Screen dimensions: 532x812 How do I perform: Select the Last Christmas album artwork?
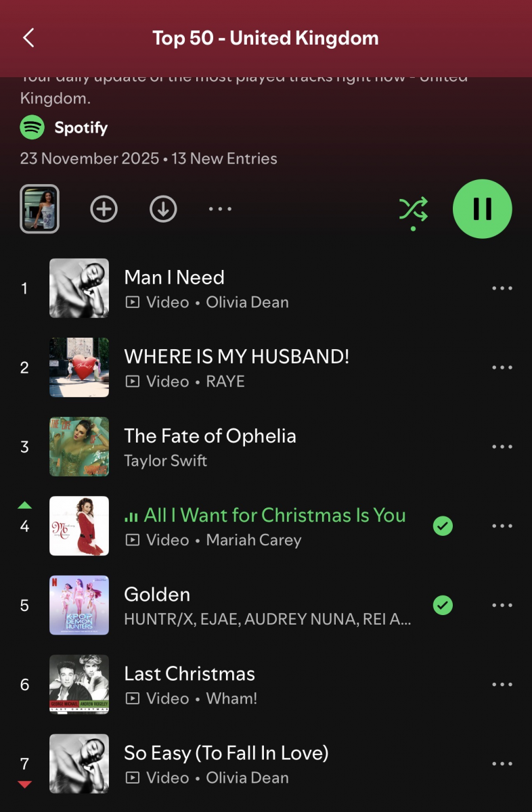[79, 684]
